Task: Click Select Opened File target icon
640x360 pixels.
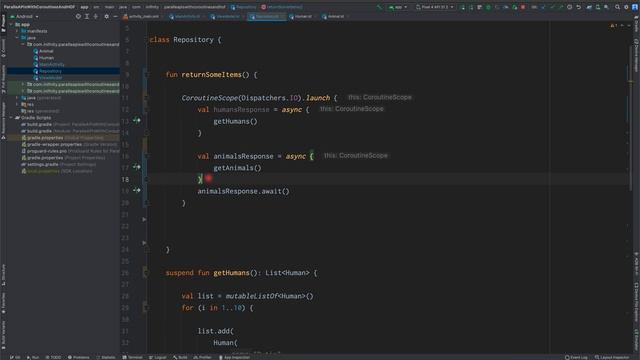Action: (78, 17)
